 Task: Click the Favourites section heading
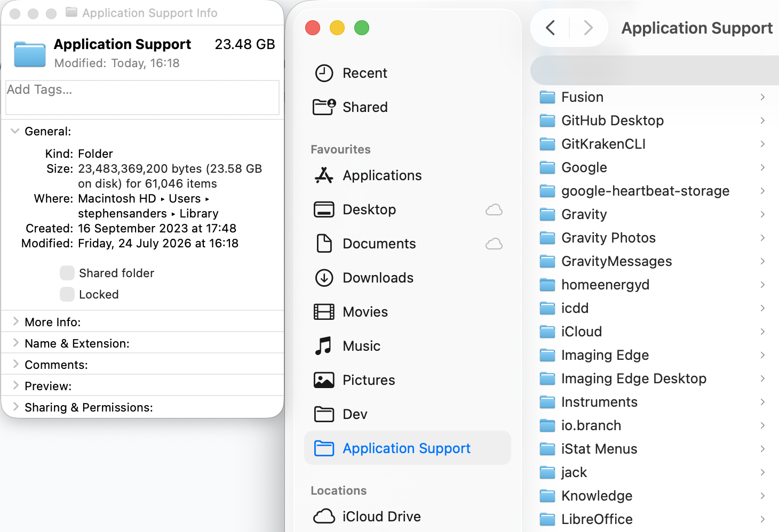click(x=340, y=149)
